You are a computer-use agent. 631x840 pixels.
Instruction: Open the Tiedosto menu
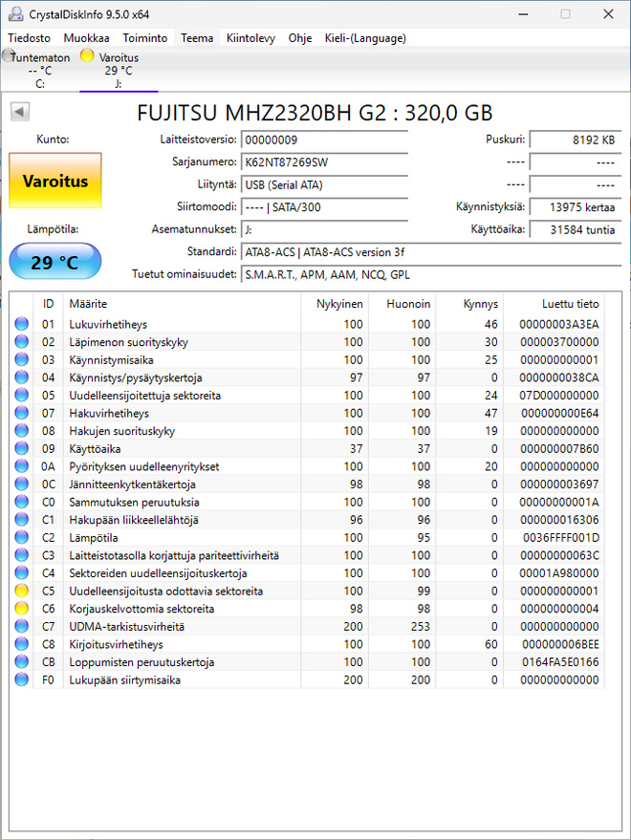(29, 38)
